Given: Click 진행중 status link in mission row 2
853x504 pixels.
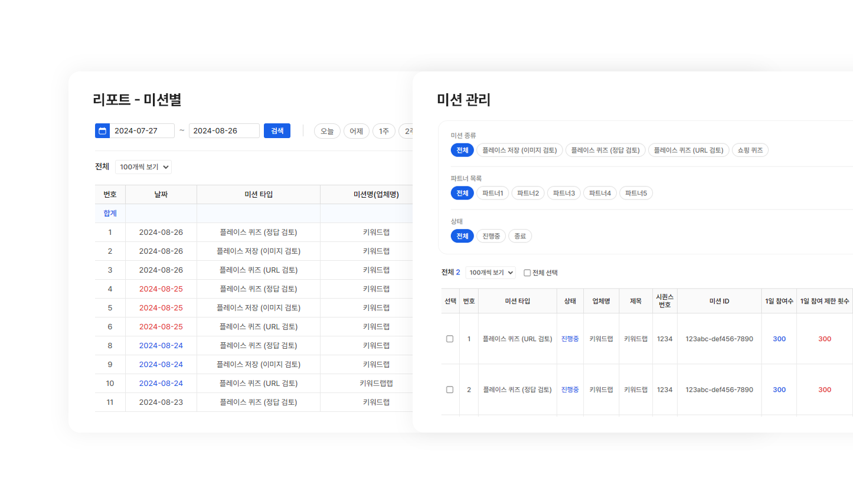Looking at the screenshot, I should [x=570, y=390].
